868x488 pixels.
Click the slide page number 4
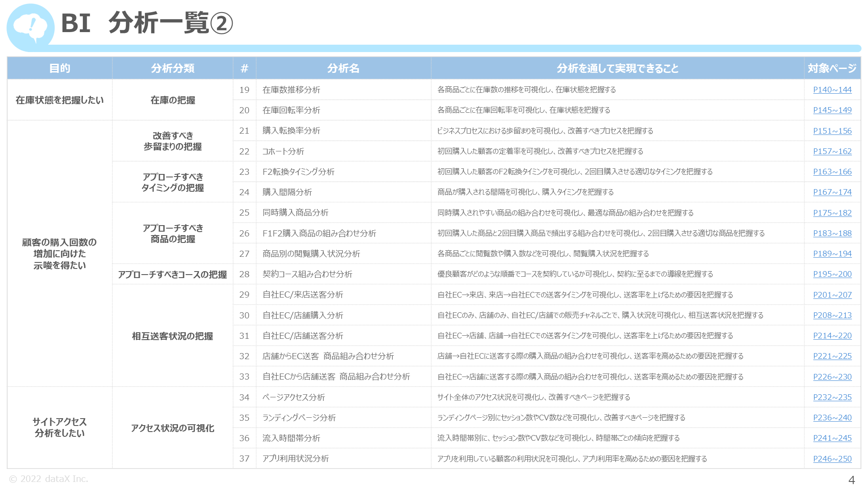click(852, 480)
